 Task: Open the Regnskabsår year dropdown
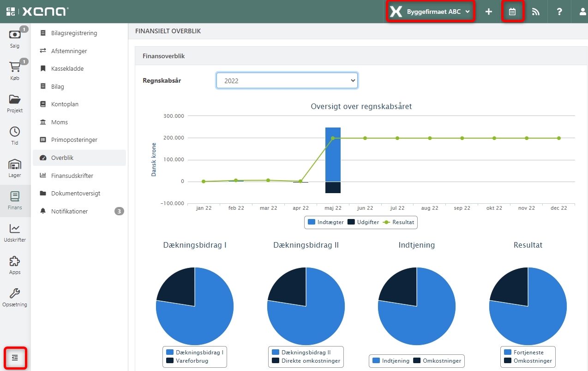click(287, 80)
